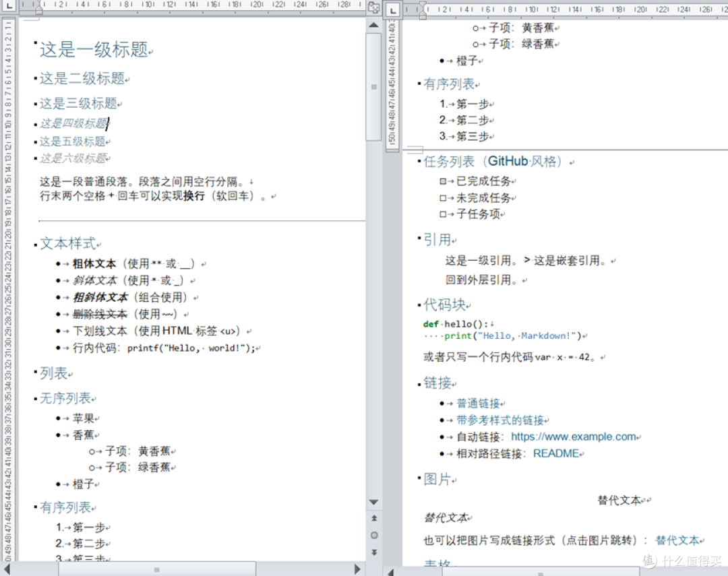Click the strikethrough 删除线文本 item
Screen dimensions: 728x576
[x=100, y=314]
